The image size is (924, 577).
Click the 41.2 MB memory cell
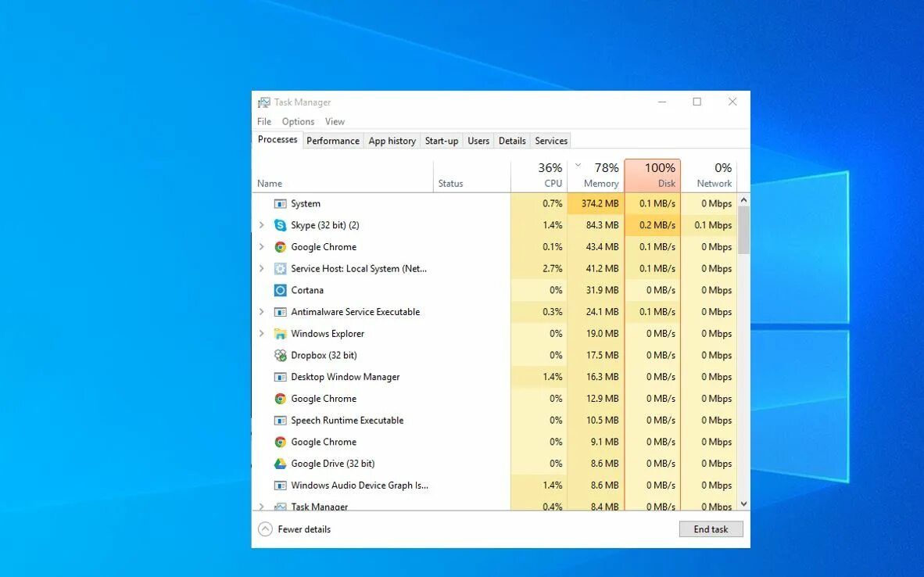coord(596,269)
